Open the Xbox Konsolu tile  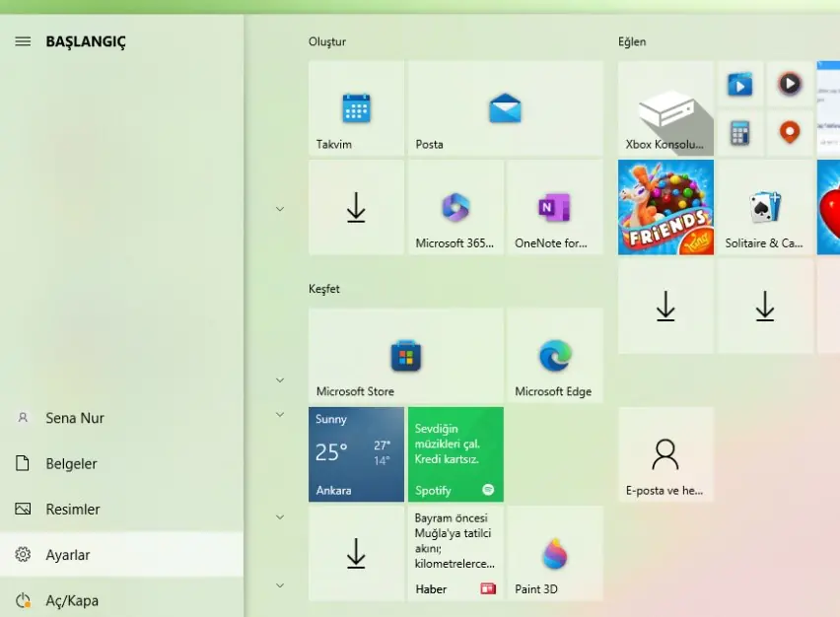coord(665,108)
